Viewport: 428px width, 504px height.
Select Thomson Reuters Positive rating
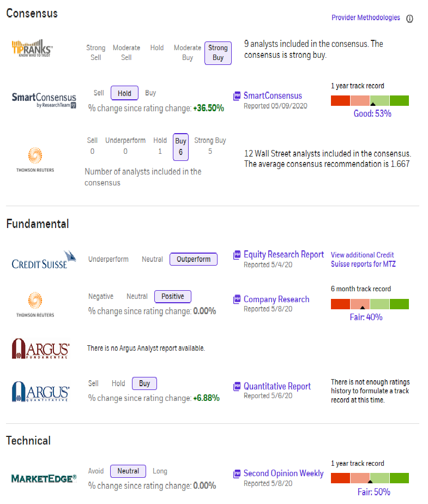click(173, 297)
